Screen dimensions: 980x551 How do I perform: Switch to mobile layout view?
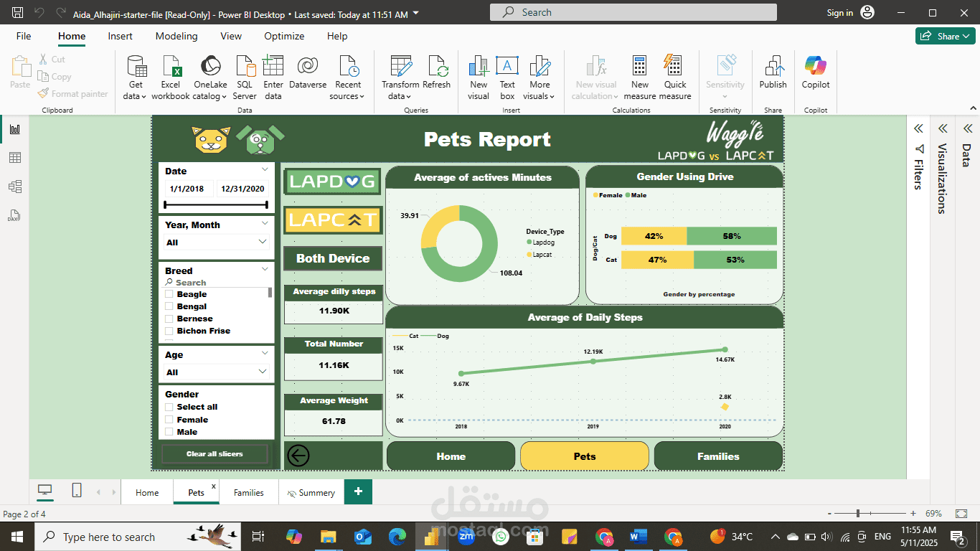[x=77, y=491]
